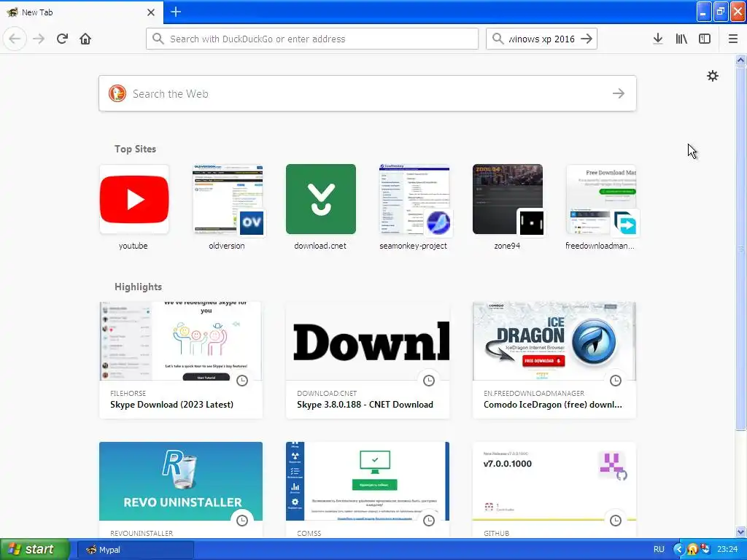Expand hidden tray icons arrow
The image size is (747, 560).
[x=678, y=550]
